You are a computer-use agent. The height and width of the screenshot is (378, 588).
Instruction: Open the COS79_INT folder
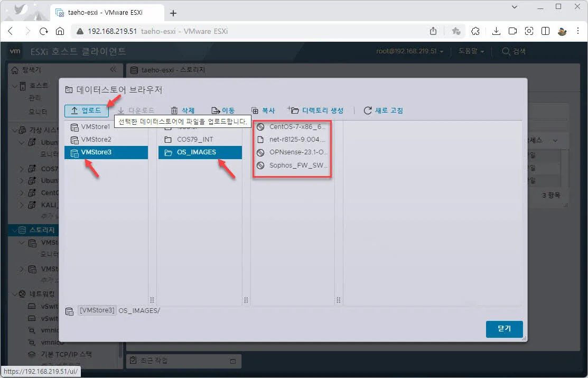tap(194, 140)
